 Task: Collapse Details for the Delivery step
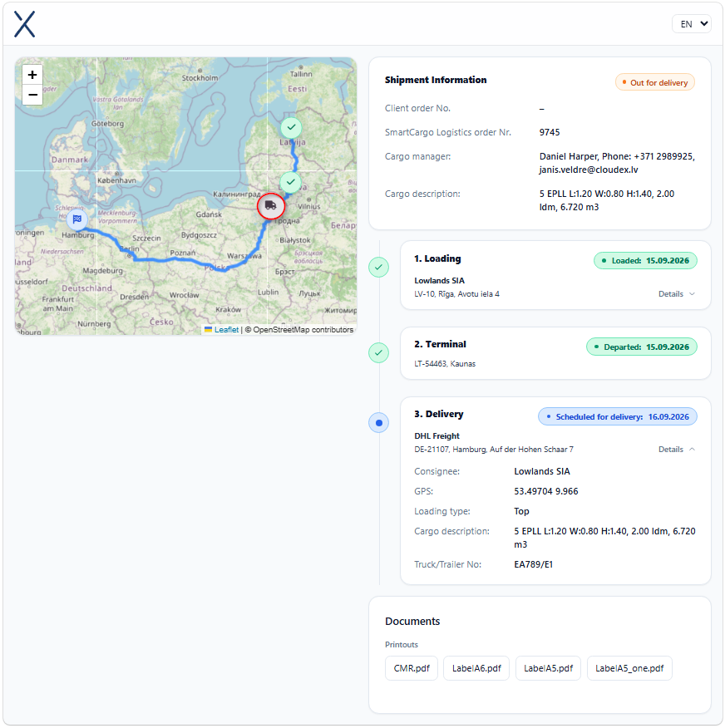676,450
